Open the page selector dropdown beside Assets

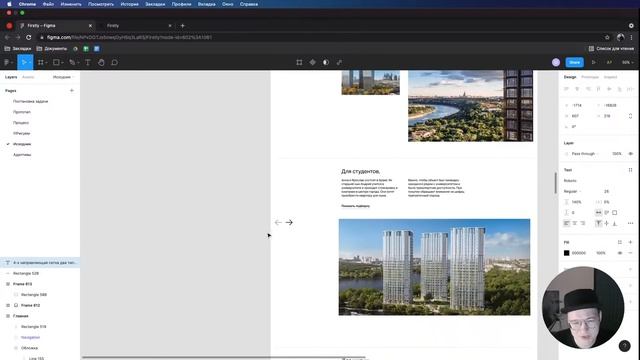pos(64,77)
